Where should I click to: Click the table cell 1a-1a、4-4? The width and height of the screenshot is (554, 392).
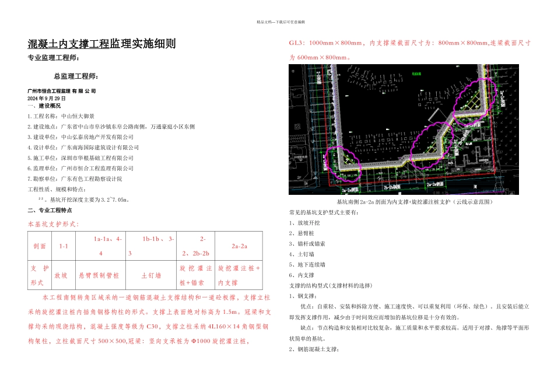pos(101,246)
